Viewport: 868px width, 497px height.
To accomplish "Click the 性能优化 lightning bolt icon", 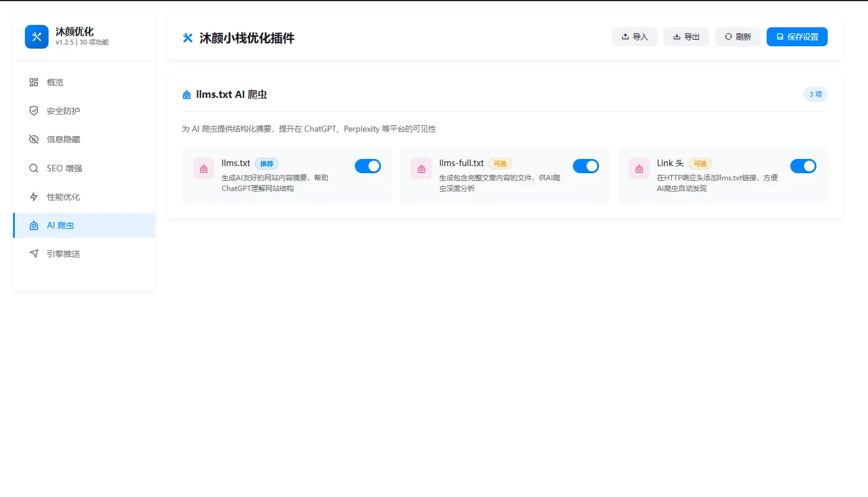I will (x=34, y=197).
